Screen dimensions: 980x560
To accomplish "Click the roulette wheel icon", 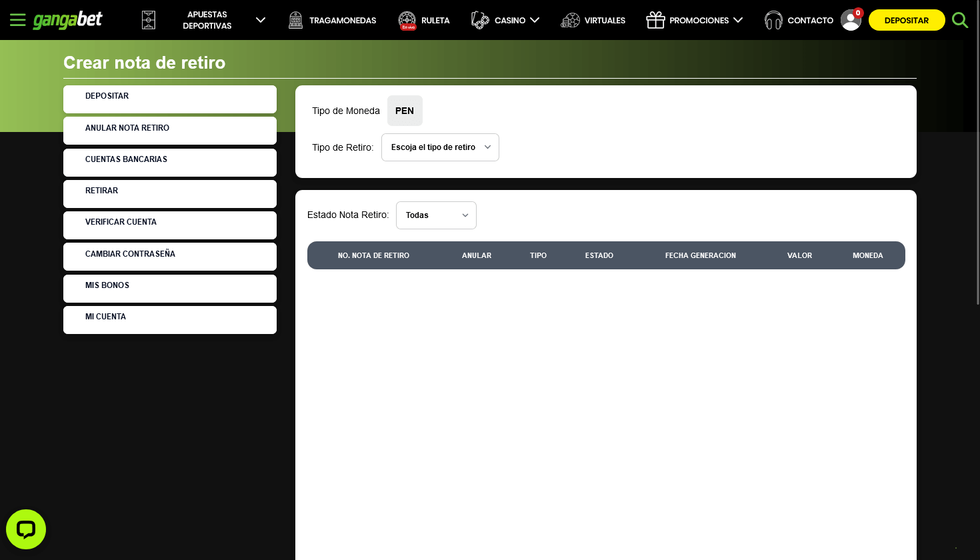I will 407,20.
